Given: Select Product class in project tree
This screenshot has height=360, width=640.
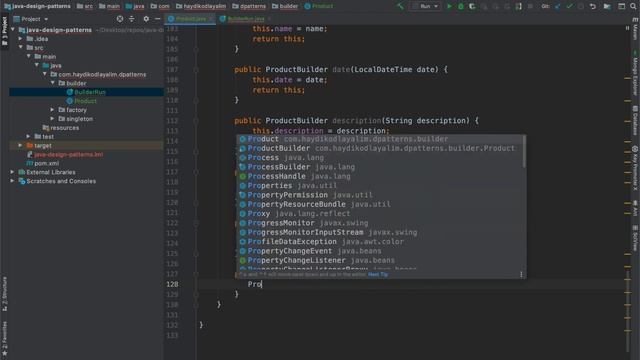Looking at the screenshot, I should 85,101.
